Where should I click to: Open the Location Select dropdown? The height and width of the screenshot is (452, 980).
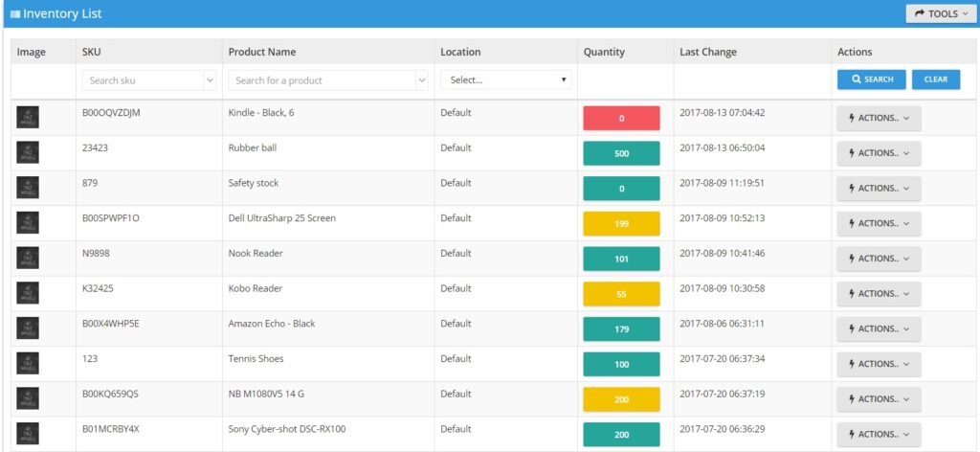point(505,80)
